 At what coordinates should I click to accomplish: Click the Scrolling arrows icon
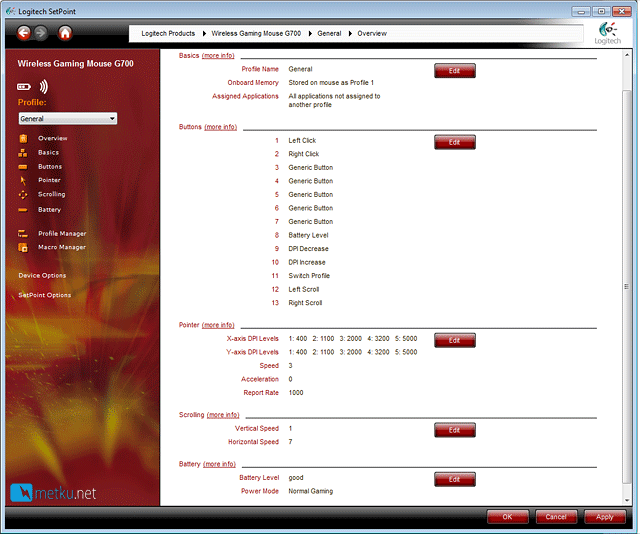[x=23, y=195]
